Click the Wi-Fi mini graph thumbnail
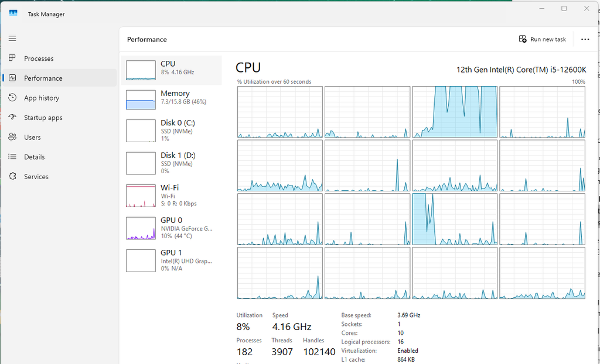Viewport: 600px width, 364px height. [141, 196]
